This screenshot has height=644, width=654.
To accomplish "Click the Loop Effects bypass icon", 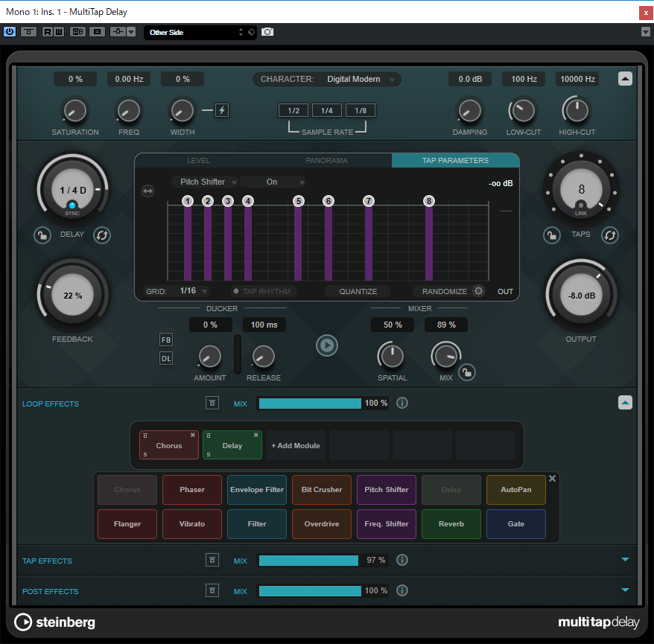I will pos(212,403).
